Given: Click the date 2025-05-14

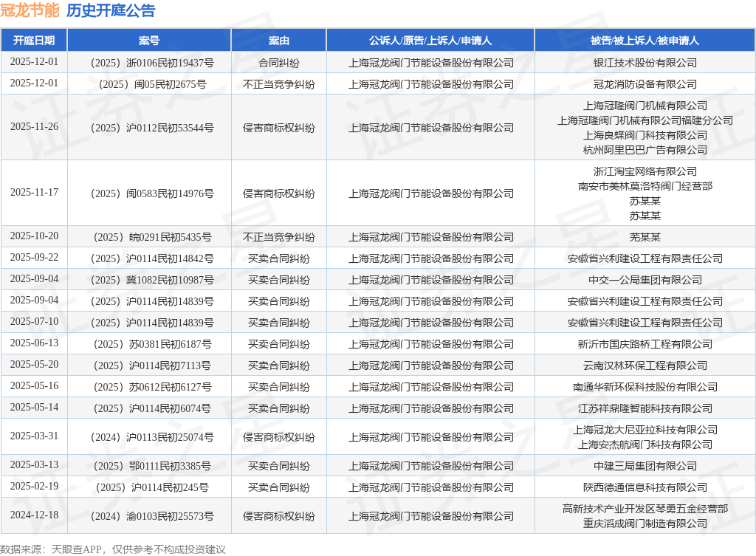Looking at the screenshot, I should 34,408.
